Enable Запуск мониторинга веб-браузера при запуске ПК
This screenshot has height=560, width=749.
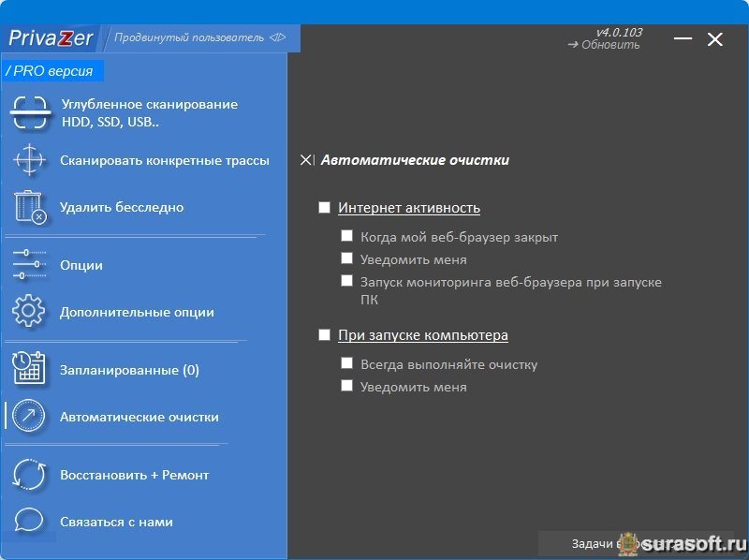[x=346, y=281]
